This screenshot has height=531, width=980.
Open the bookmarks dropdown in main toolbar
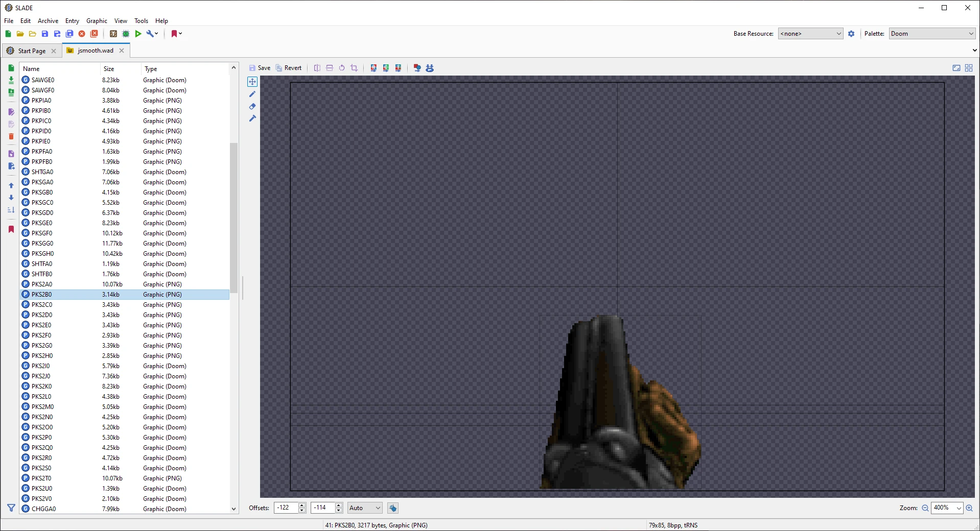[176, 34]
